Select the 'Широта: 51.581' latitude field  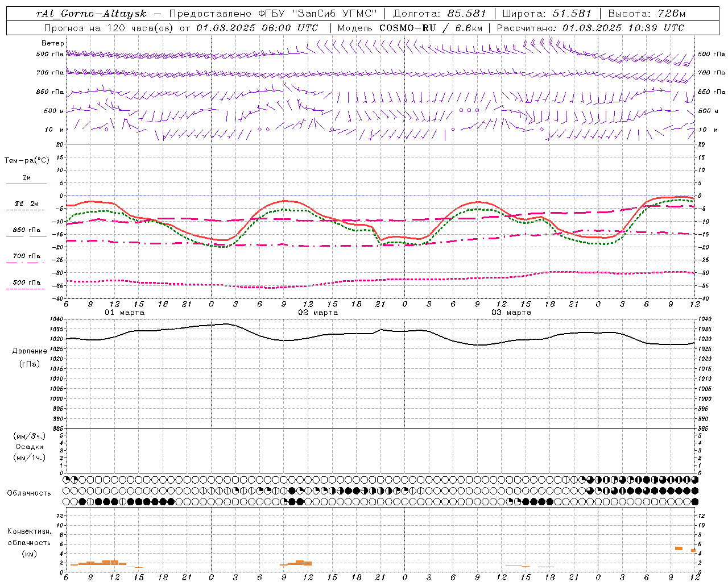(547, 14)
